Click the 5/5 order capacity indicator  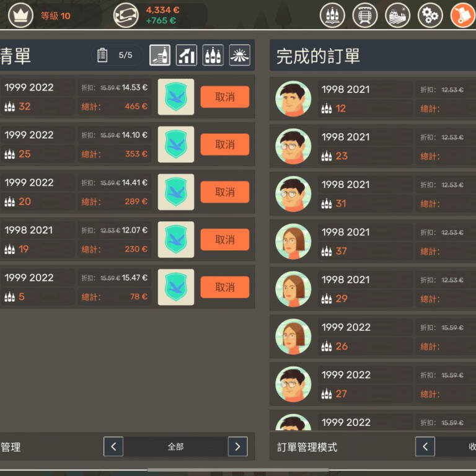tap(118, 55)
